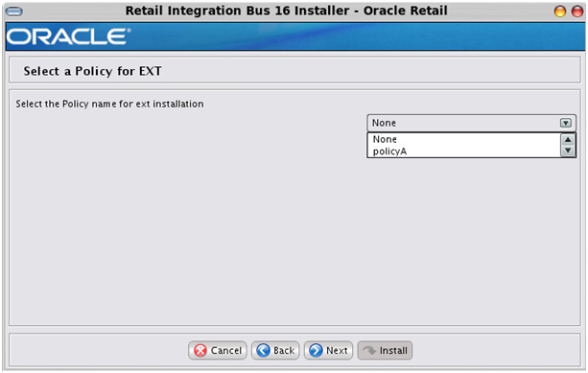
Task: Click the up arrow of the list scrollbar
Action: [568, 140]
